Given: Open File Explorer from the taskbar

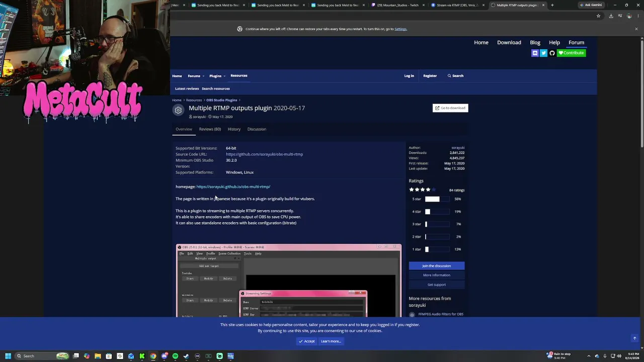Looking at the screenshot, I should 98,356.
